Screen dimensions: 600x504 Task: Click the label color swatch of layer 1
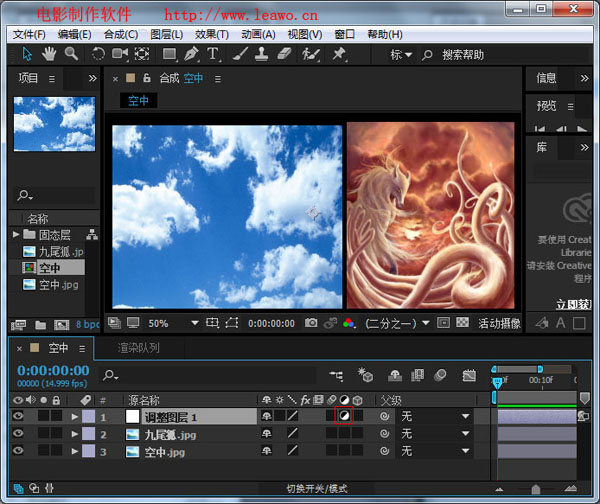click(88, 416)
